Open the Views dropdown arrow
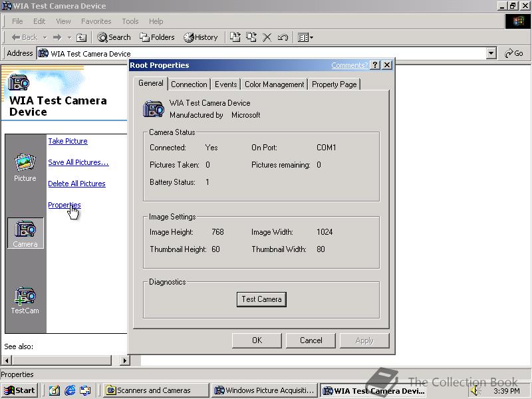Image resolution: width=532 pixels, height=399 pixels. point(310,37)
